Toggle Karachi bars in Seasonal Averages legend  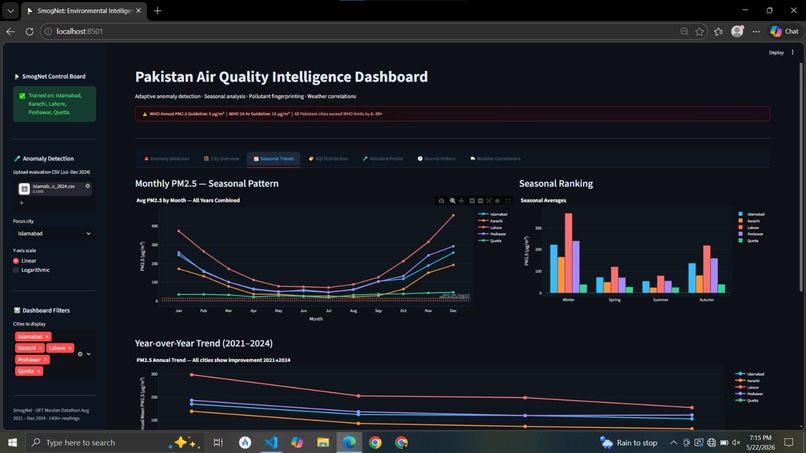750,221
